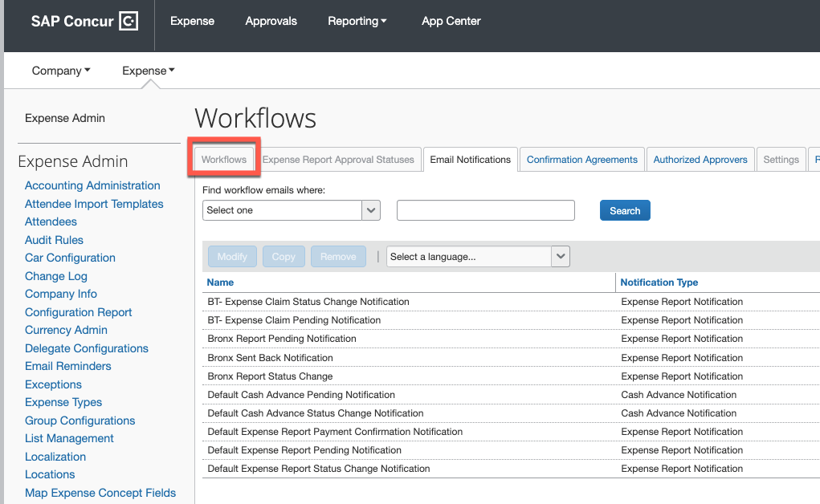
Task: Open the 'Select one' filter combo box
Action: [291, 210]
